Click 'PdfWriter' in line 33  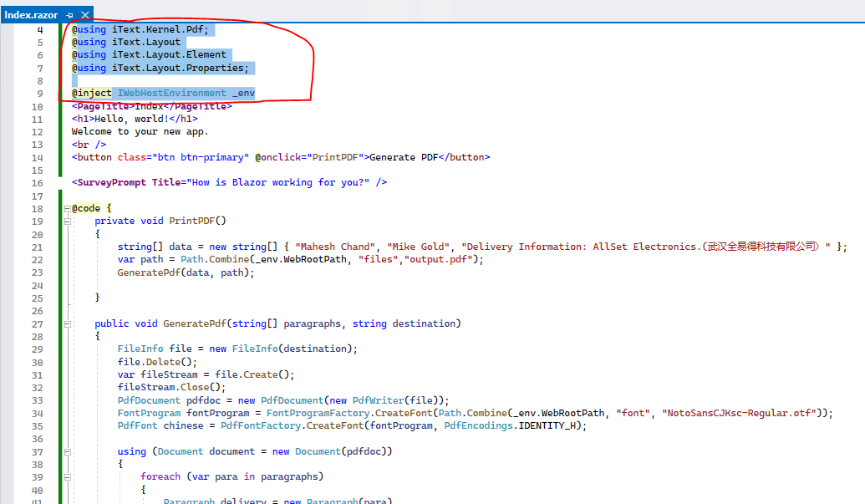click(x=379, y=401)
